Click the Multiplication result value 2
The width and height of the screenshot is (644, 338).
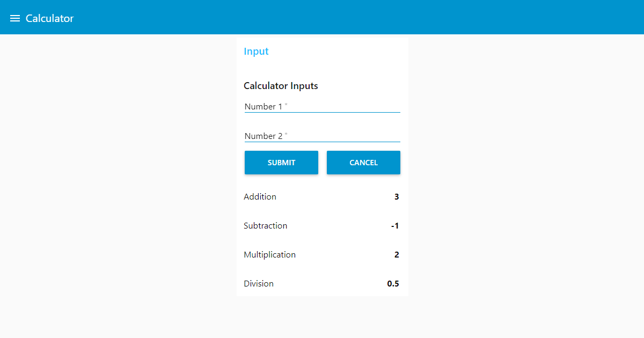(x=397, y=254)
